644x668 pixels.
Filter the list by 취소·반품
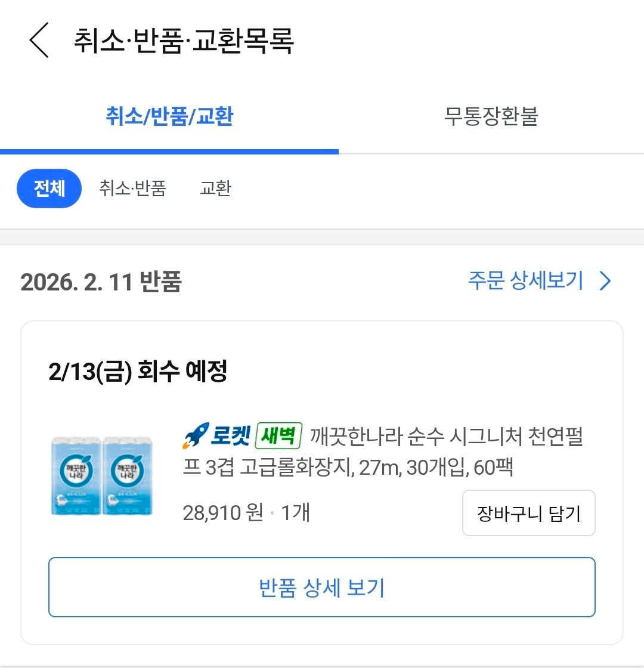132,189
